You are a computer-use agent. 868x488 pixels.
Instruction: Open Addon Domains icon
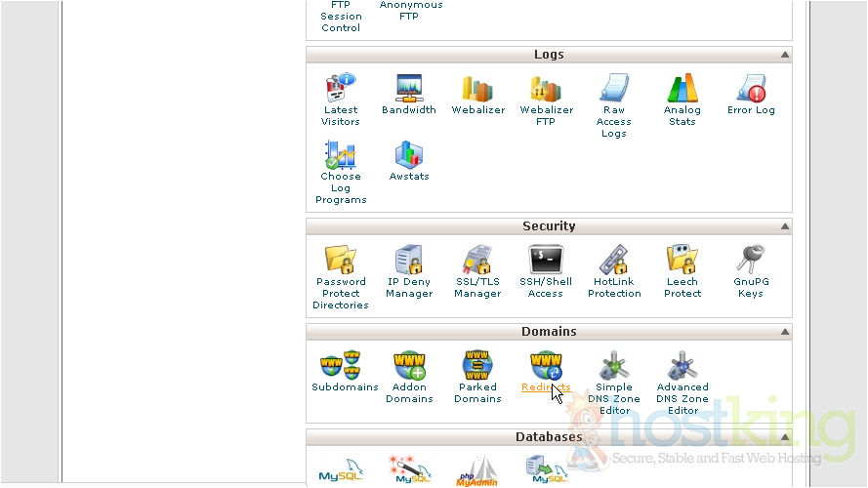pos(409,366)
